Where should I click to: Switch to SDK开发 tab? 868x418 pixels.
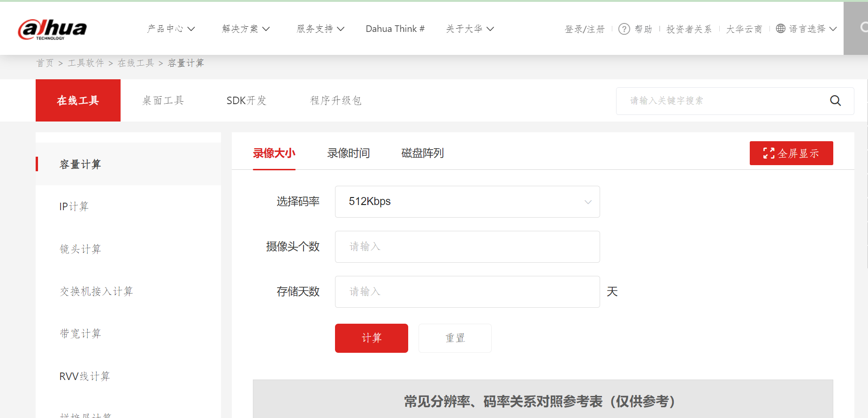[246, 100]
